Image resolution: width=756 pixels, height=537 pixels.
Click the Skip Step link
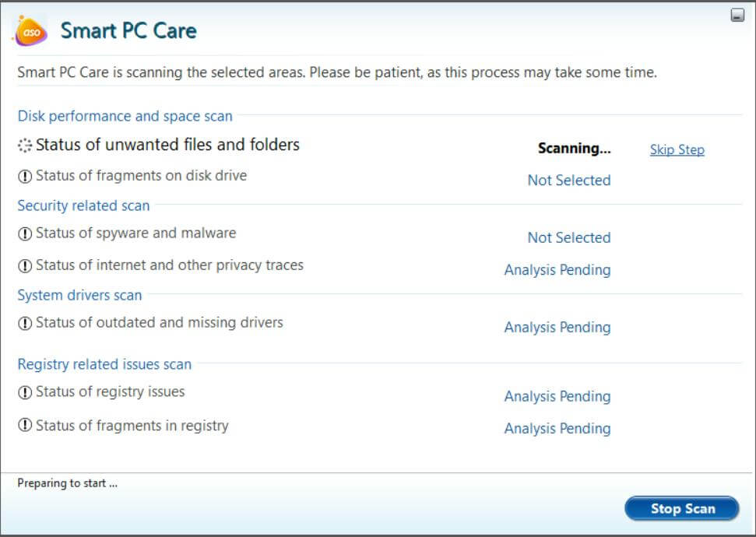[x=677, y=149]
